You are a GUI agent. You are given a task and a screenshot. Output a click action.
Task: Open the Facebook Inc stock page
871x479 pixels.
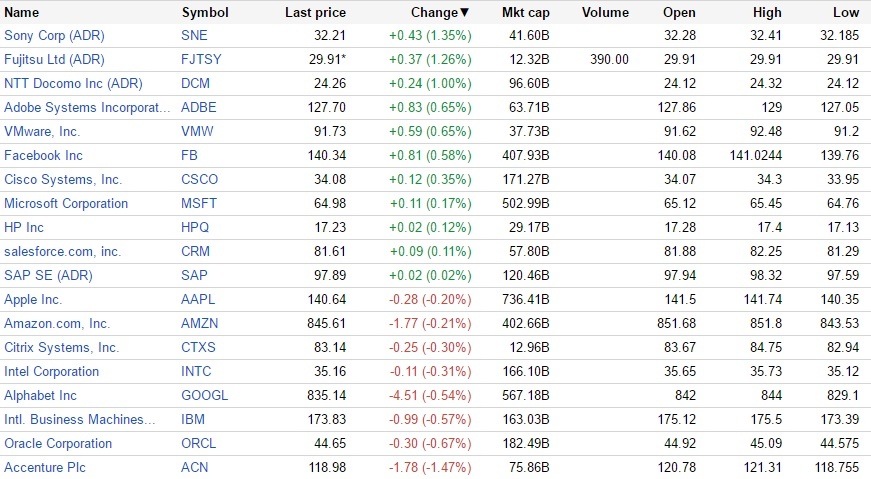tap(43, 156)
